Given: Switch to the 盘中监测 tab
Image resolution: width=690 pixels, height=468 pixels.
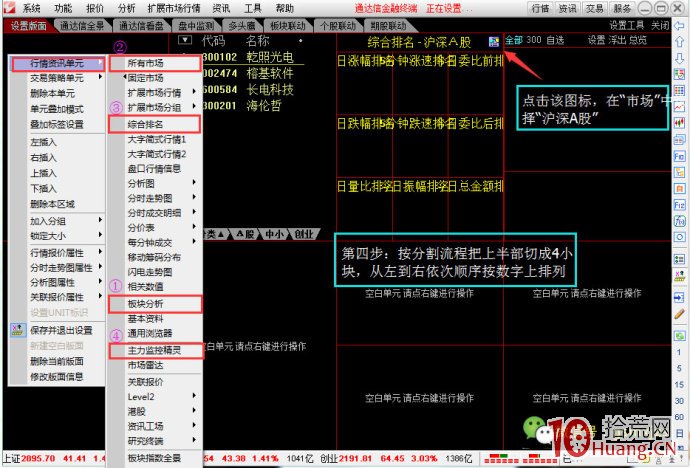Looking at the screenshot, I should click(x=196, y=26).
